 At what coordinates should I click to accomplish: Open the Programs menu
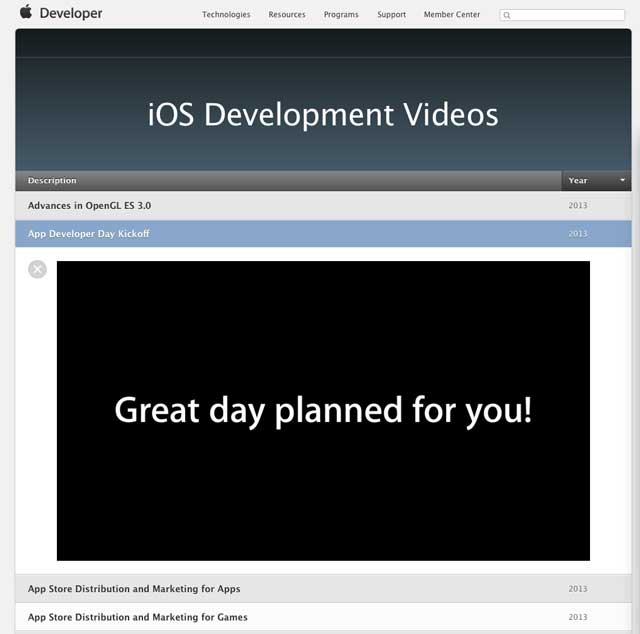pos(341,14)
